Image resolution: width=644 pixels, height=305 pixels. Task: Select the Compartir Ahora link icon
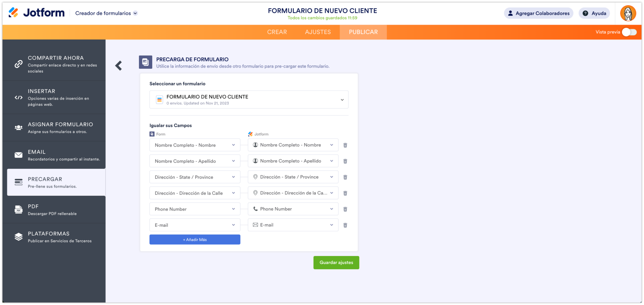pyautogui.click(x=18, y=64)
